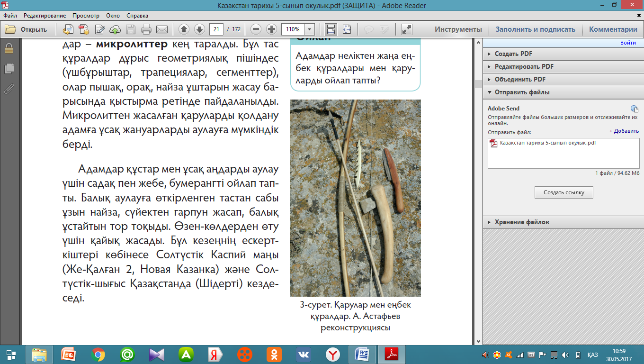Switch to read mode with expand arrows icon
This screenshot has width=644, height=364.
(x=406, y=29)
